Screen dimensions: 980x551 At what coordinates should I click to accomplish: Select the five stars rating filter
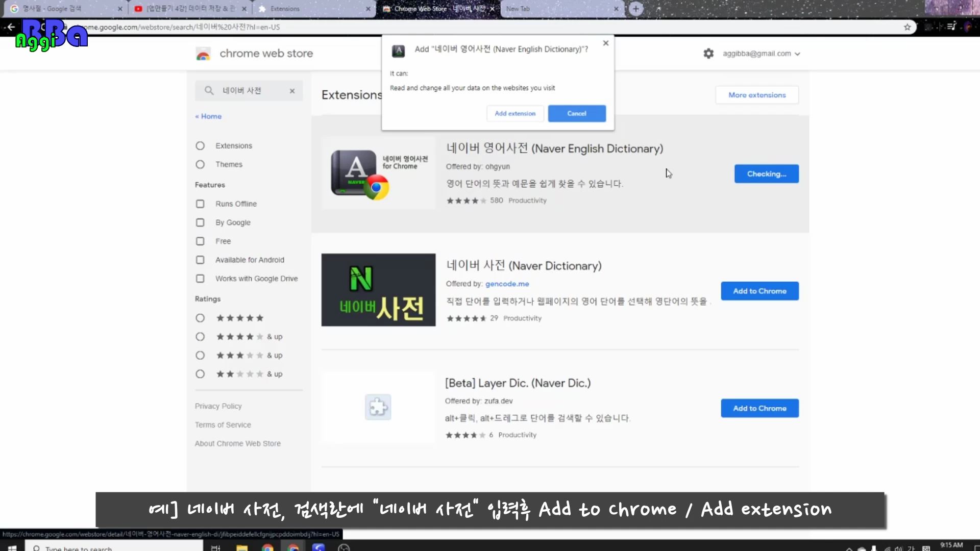tap(200, 318)
